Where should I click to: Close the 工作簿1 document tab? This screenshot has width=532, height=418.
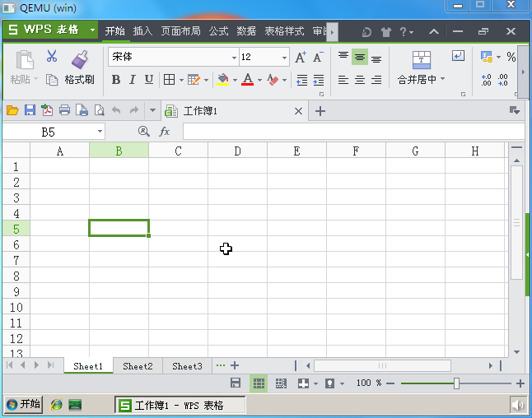(x=298, y=111)
